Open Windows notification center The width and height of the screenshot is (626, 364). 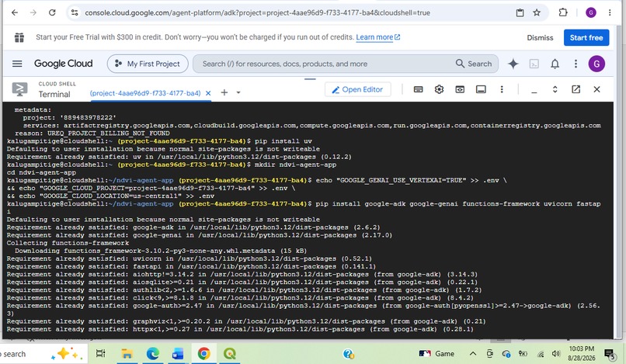(609, 354)
